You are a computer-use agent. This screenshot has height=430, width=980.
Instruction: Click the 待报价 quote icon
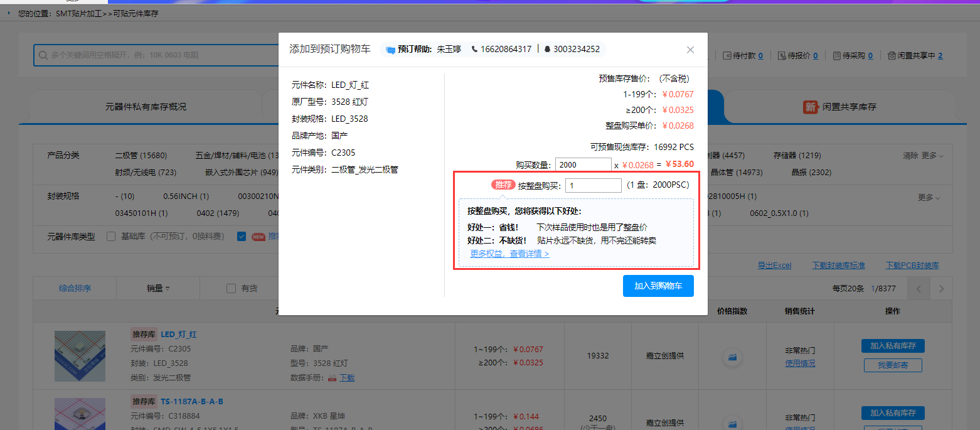tap(782, 56)
